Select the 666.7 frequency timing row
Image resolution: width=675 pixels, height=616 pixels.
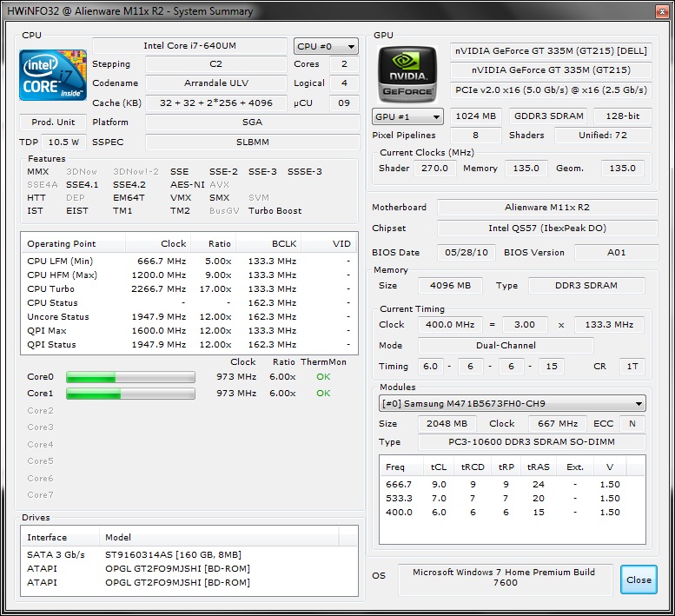(x=513, y=484)
